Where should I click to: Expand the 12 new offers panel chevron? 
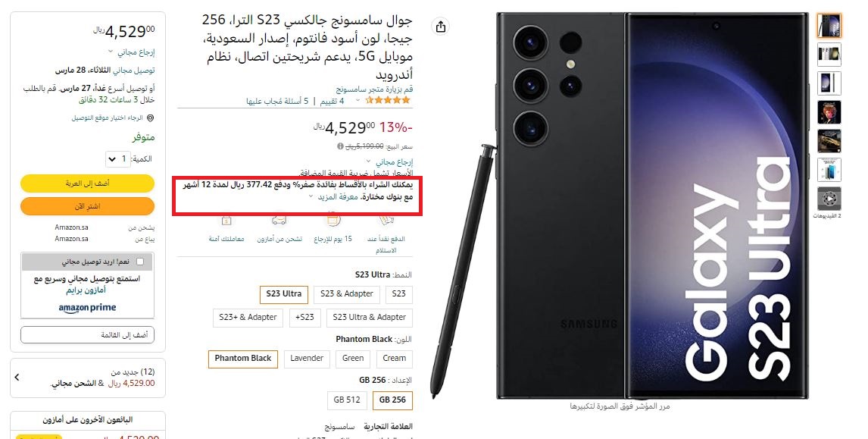17,377
